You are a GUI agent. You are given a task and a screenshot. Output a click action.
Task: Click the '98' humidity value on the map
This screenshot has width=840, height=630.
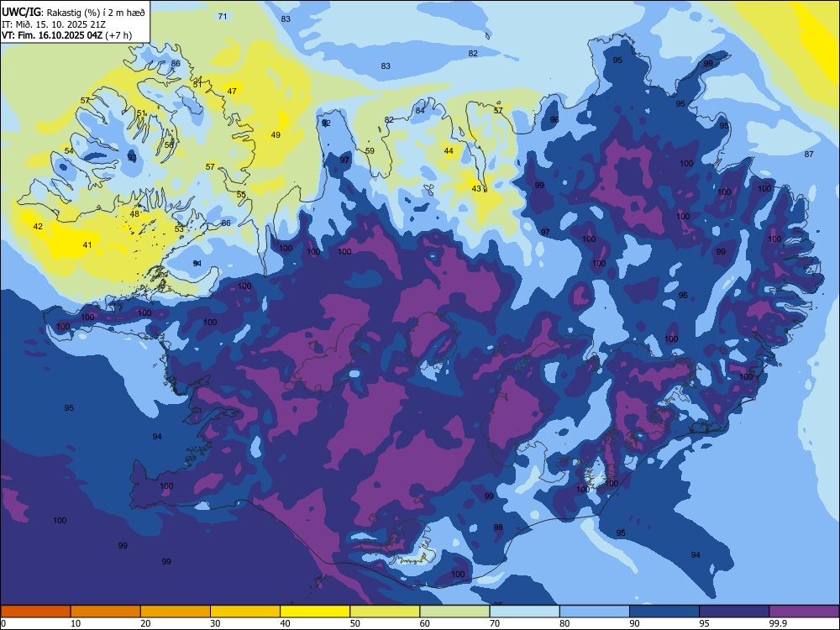pyautogui.click(x=498, y=528)
